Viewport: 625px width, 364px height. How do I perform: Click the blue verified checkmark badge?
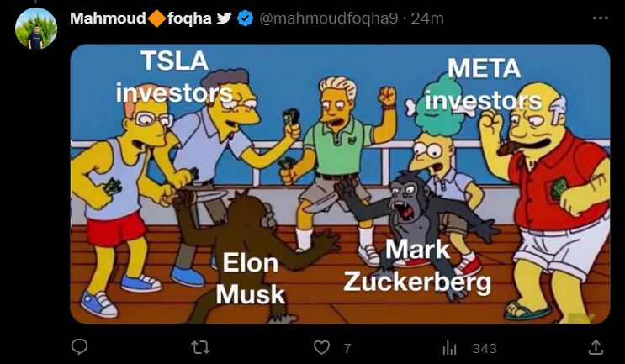(245, 18)
